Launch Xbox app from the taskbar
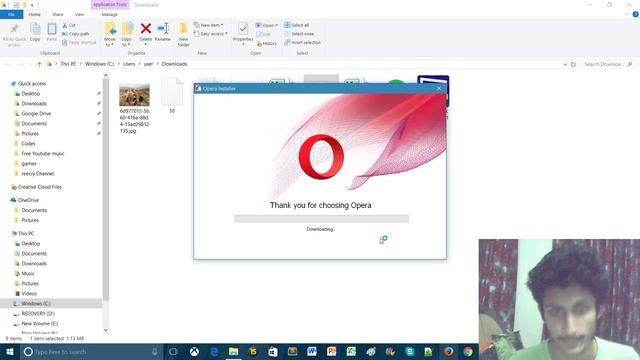The image size is (640, 360). pyautogui.click(x=194, y=351)
